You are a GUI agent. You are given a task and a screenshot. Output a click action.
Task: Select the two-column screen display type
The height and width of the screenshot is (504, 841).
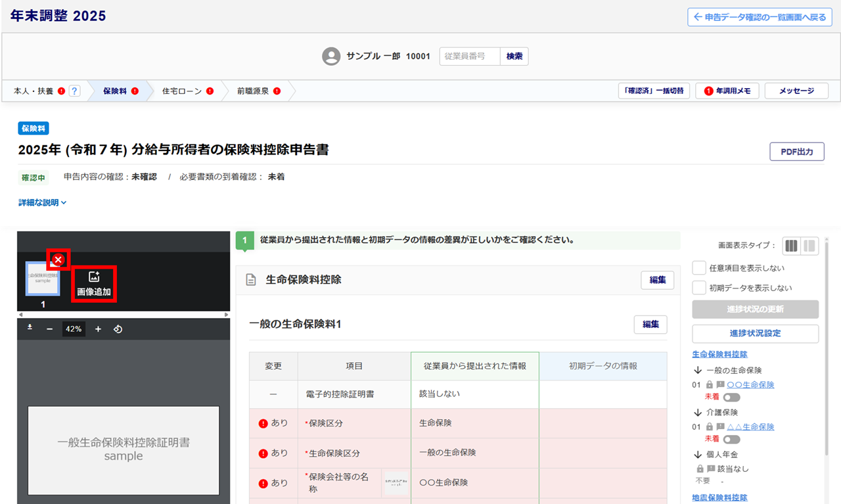[810, 246]
